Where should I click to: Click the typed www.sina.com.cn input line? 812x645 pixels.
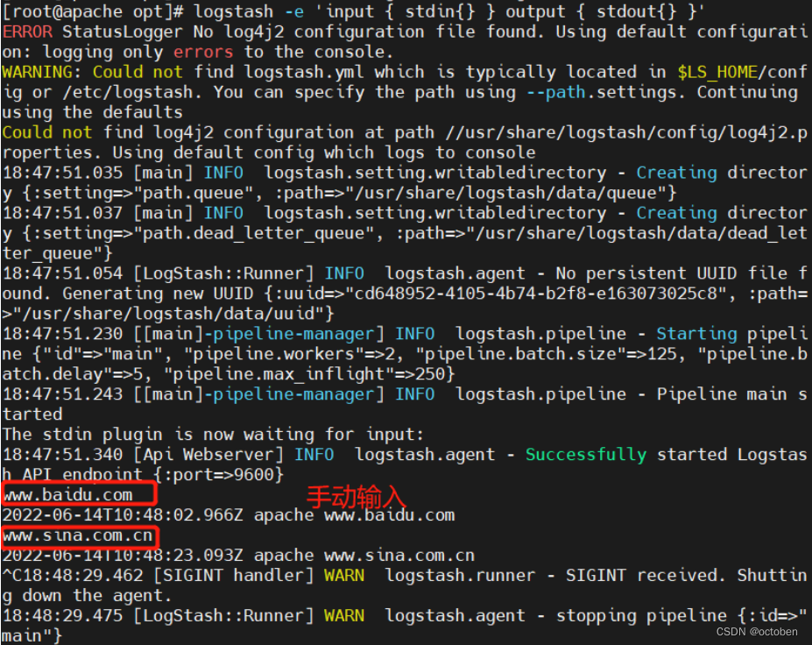pos(78,535)
